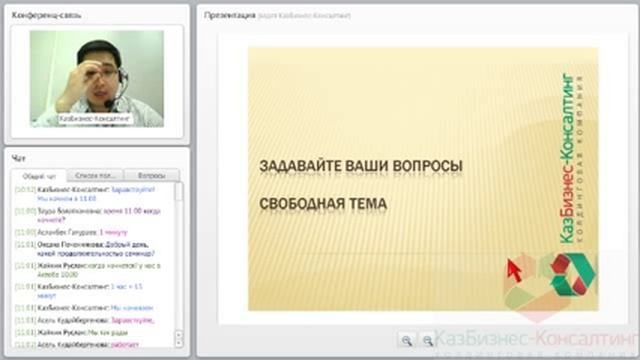Click the Презентация panel title
Image resolution: width=640 pixels, height=360 pixels.
coord(230,16)
